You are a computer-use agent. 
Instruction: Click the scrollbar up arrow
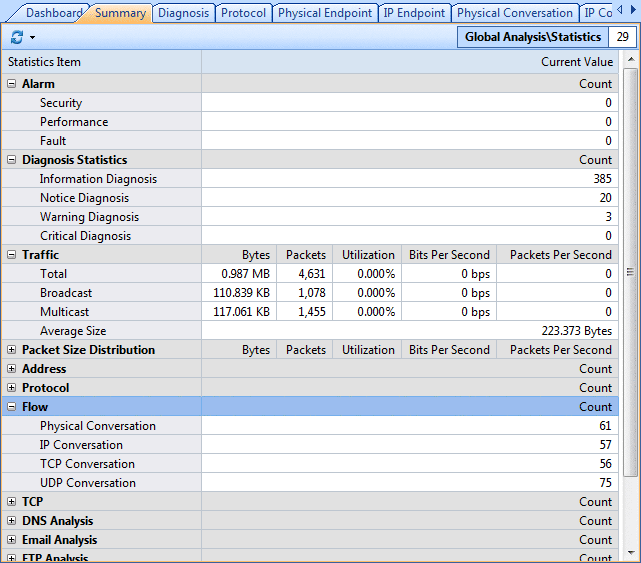pyautogui.click(x=631, y=60)
